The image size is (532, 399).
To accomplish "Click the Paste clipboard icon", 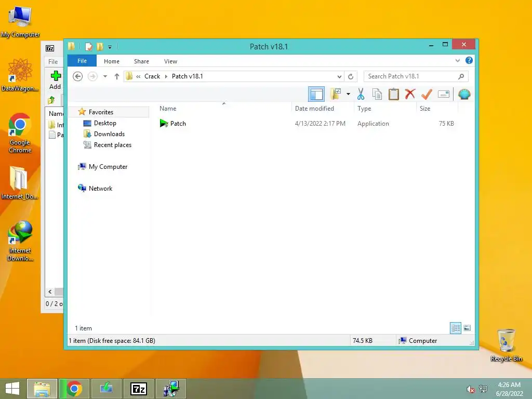I will coord(394,94).
